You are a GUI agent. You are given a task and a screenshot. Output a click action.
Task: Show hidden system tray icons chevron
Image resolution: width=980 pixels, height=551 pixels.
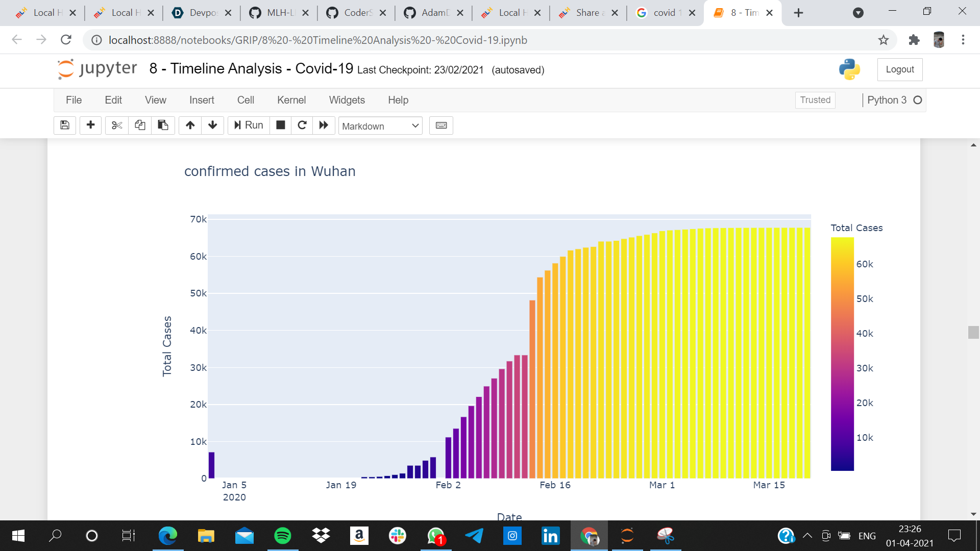pyautogui.click(x=807, y=536)
